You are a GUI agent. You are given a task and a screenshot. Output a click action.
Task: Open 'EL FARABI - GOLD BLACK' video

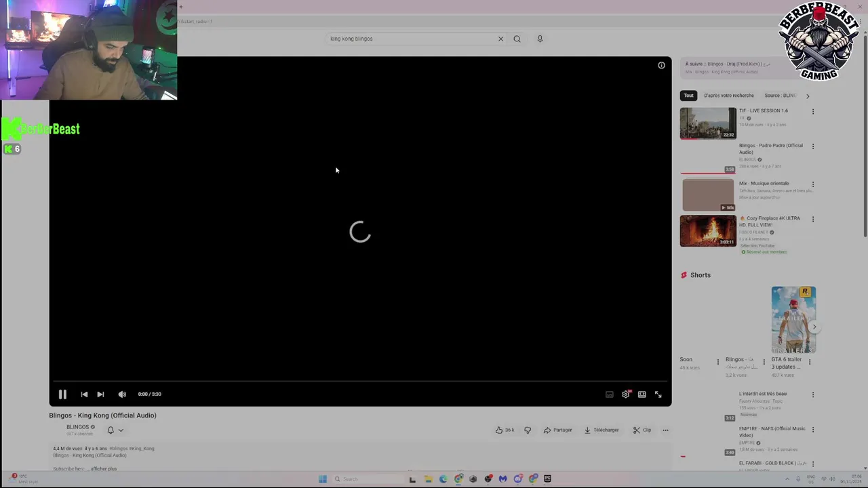(772, 463)
